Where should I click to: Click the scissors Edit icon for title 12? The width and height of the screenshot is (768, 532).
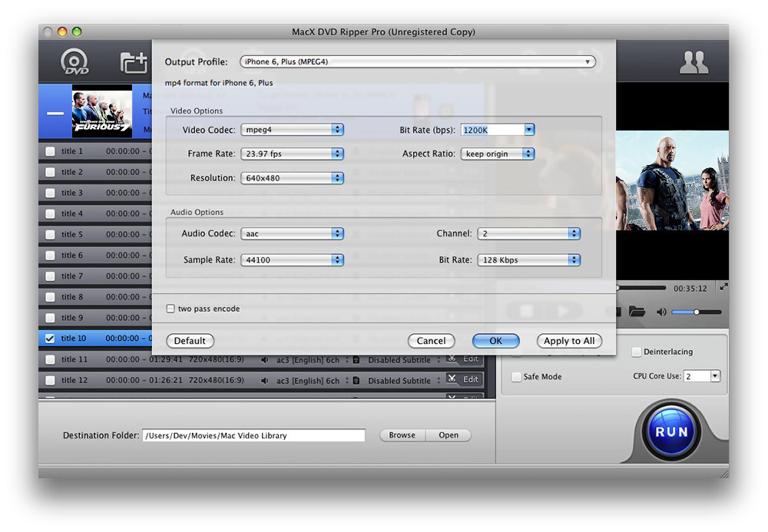coord(452,378)
